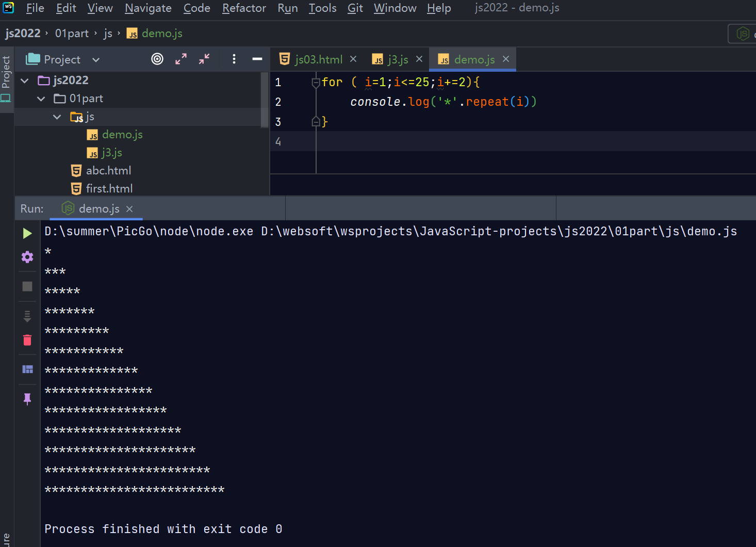Toggle the Pin Tab pushpin icon
The width and height of the screenshot is (756, 547).
[x=27, y=398]
